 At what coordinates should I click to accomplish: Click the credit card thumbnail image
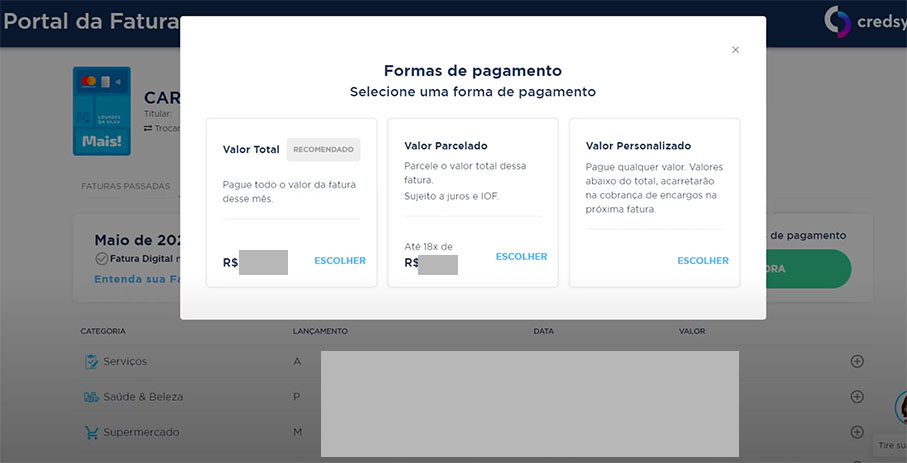pos(102,111)
